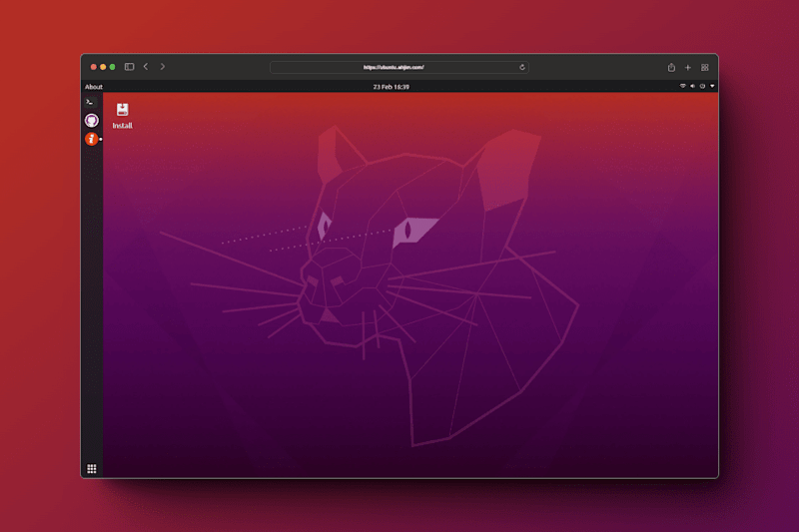The height and width of the screenshot is (532, 799).
Task: Close the browser window with red button
Action: (x=94, y=67)
